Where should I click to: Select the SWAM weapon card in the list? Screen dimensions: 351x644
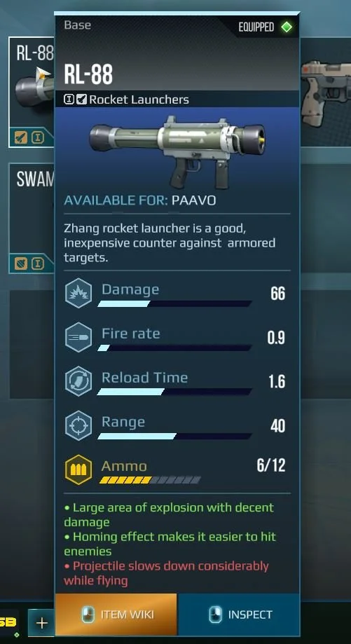[32, 218]
